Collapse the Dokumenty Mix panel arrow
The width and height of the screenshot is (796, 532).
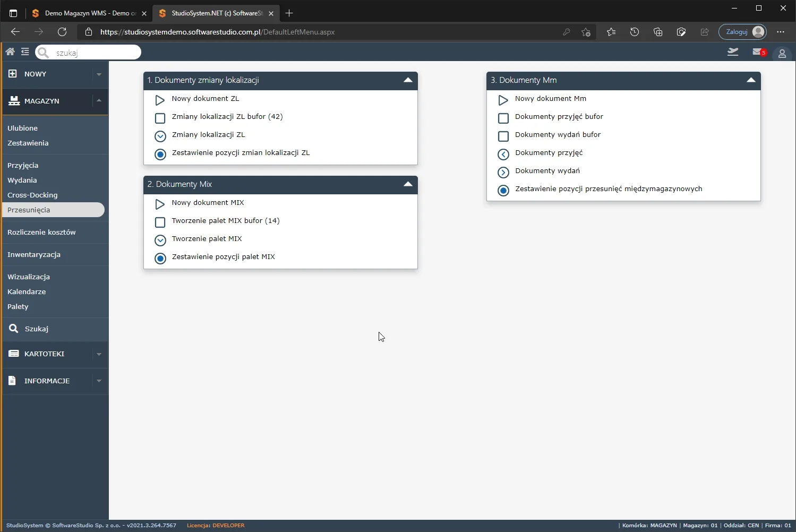(x=408, y=184)
